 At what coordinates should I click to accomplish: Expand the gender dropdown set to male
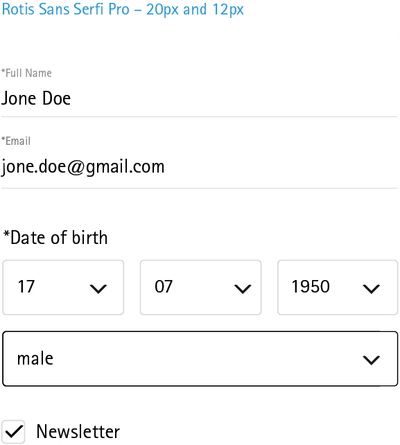(200, 359)
